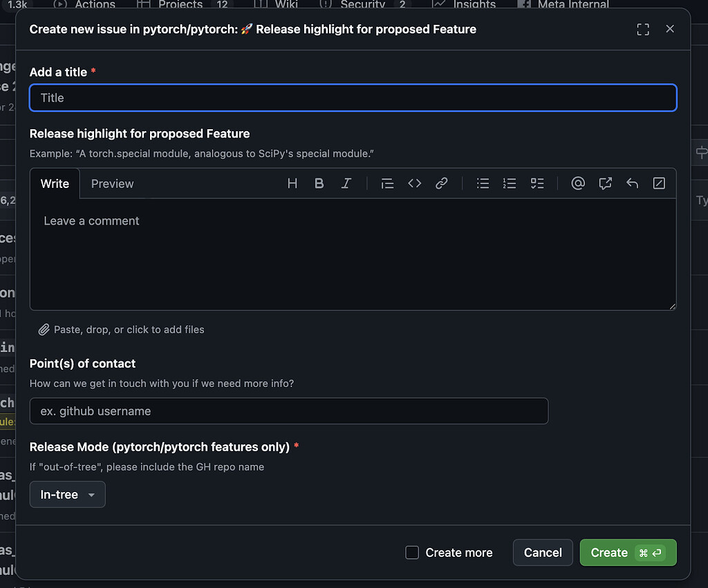Add a numbered list

[510, 183]
